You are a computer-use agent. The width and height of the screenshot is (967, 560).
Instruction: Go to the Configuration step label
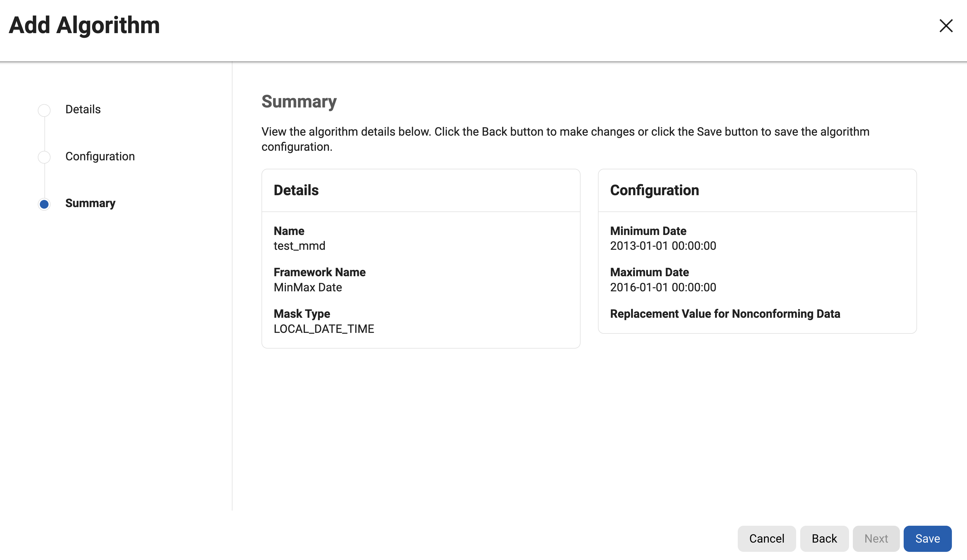[x=100, y=157]
